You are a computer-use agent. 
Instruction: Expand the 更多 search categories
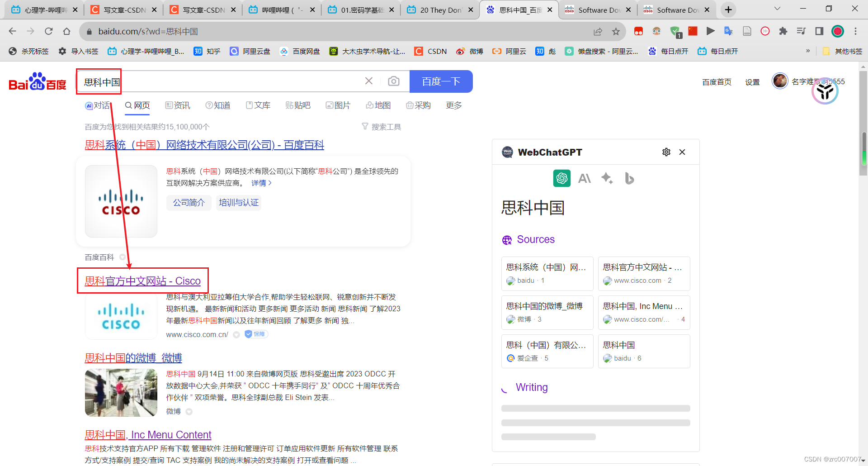tap(454, 105)
